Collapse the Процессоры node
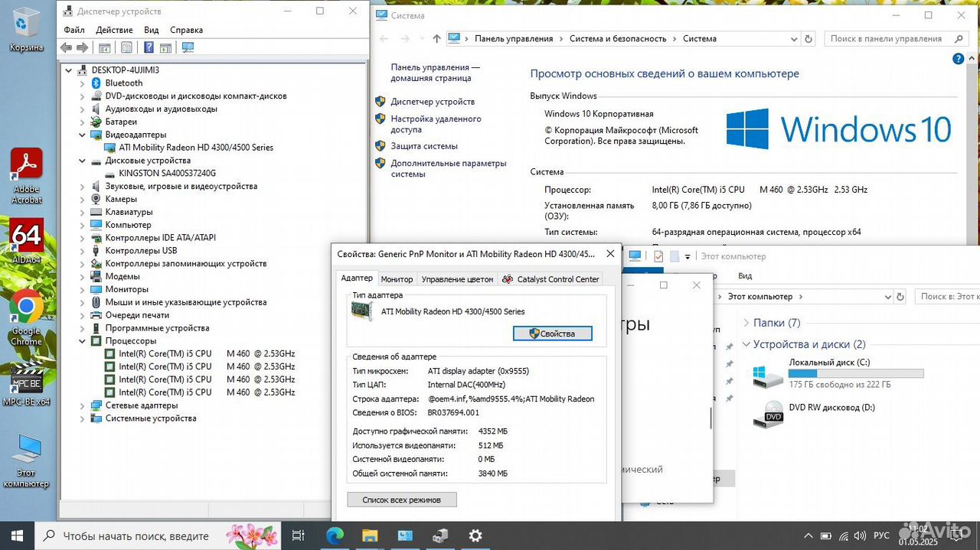The width and height of the screenshot is (980, 550). (x=83, y=340)
